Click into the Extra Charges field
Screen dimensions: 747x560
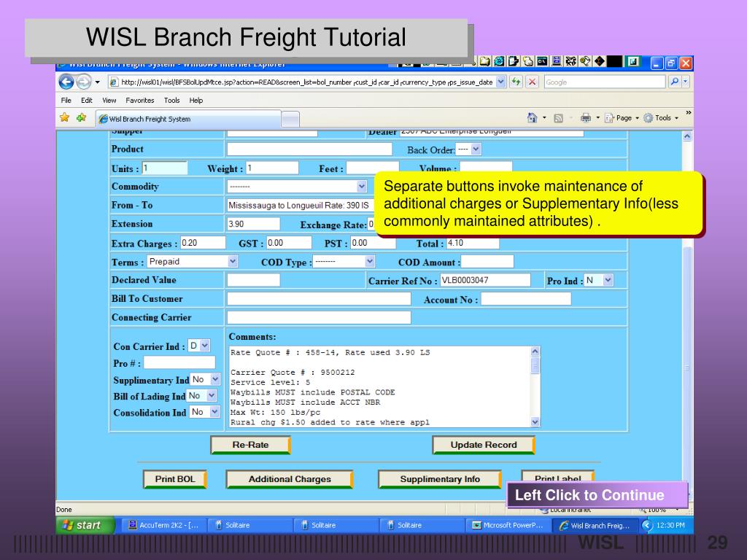click(203, 243)
